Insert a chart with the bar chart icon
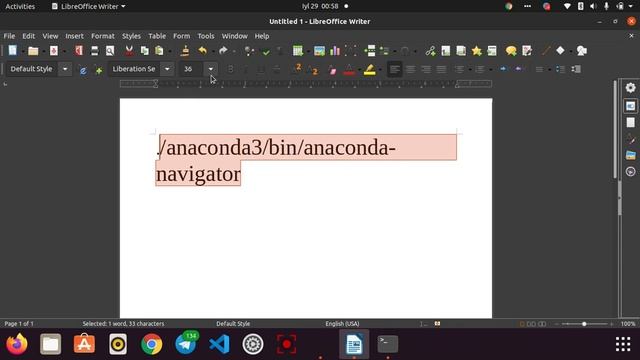The image size is (640, 360). [x=335, y=51]
